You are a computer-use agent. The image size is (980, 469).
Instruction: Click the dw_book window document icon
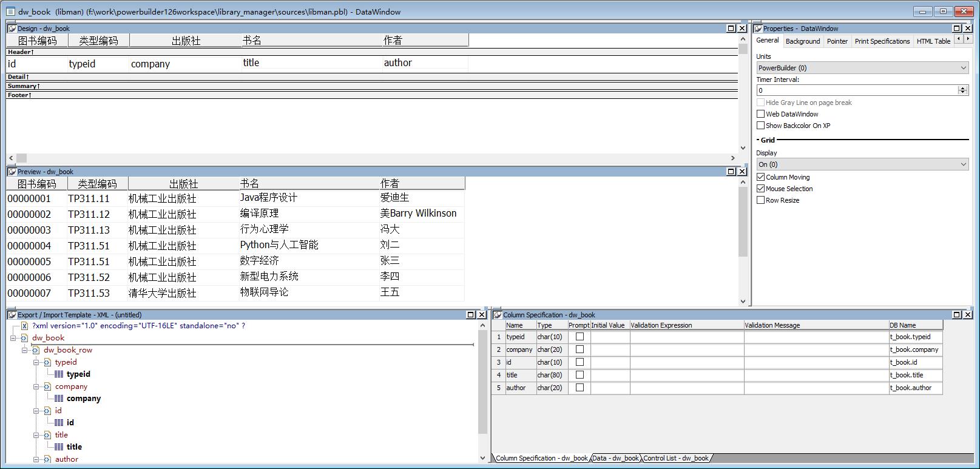(10, 12)
